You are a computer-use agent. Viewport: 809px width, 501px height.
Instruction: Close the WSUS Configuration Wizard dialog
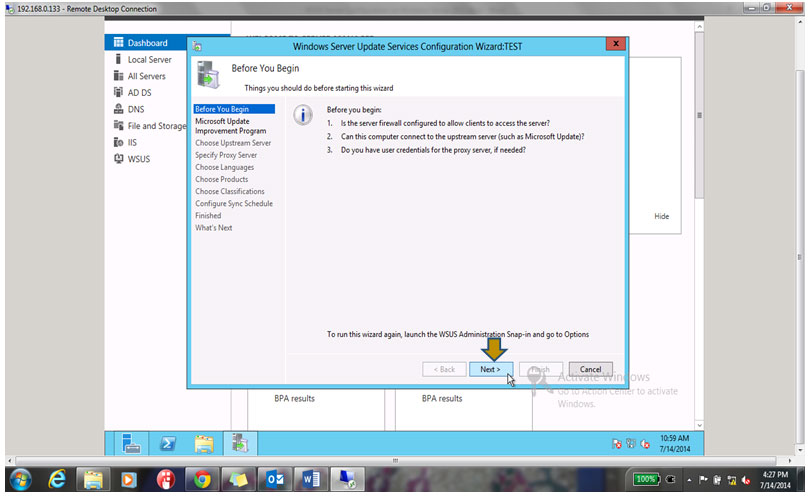coord(616,44)
